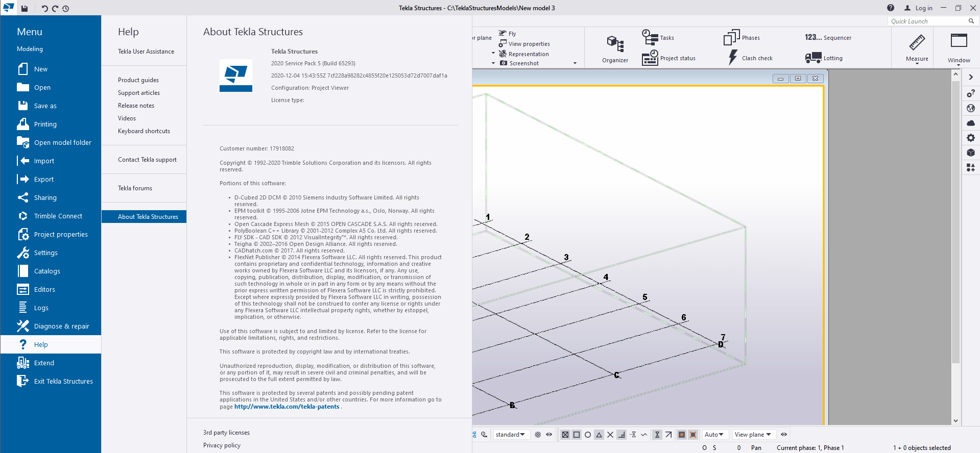Open Tekla User Assistance
The image size is (980, 453).
pos(146,52)
